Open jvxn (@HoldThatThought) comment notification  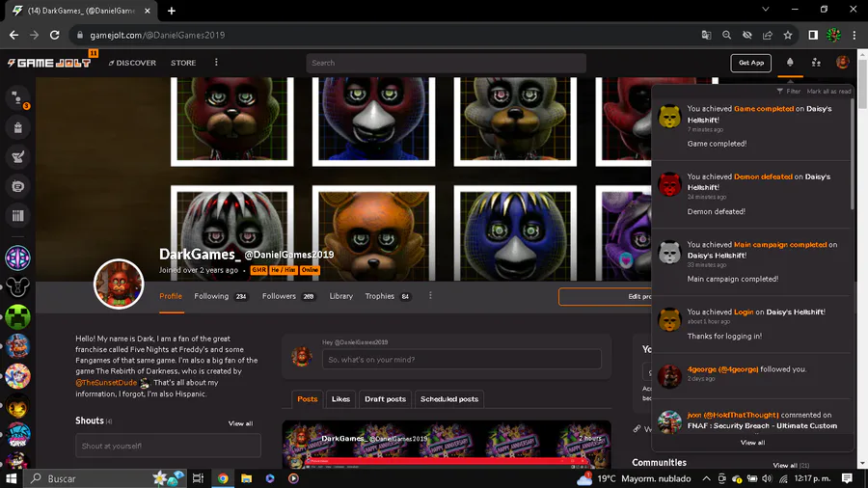click(x=751, y=420)
